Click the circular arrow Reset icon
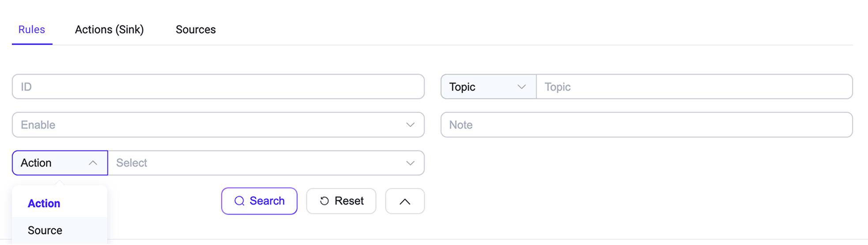The image size is (868, 245). click(325, 201)
